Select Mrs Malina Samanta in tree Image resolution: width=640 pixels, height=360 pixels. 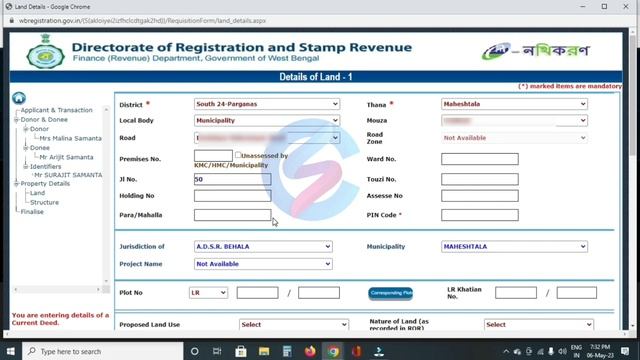70,138
